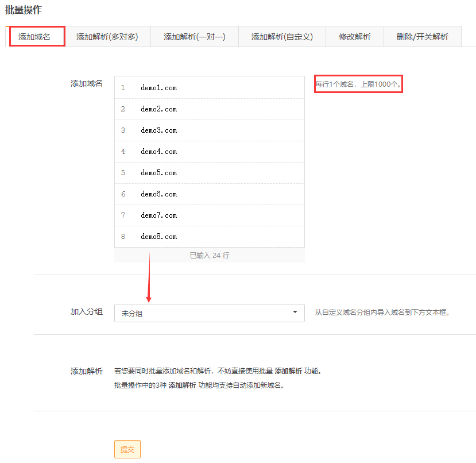This screenshot has height=463, width=476.
Task: Place cursor on demo2.com line
Action: (x=159, y=109)
